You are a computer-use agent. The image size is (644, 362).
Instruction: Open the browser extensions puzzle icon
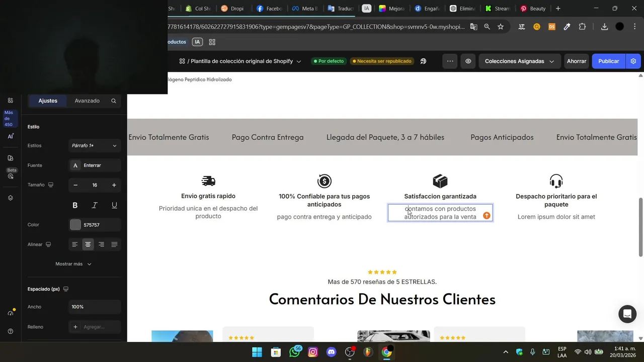tap(582, 27)
